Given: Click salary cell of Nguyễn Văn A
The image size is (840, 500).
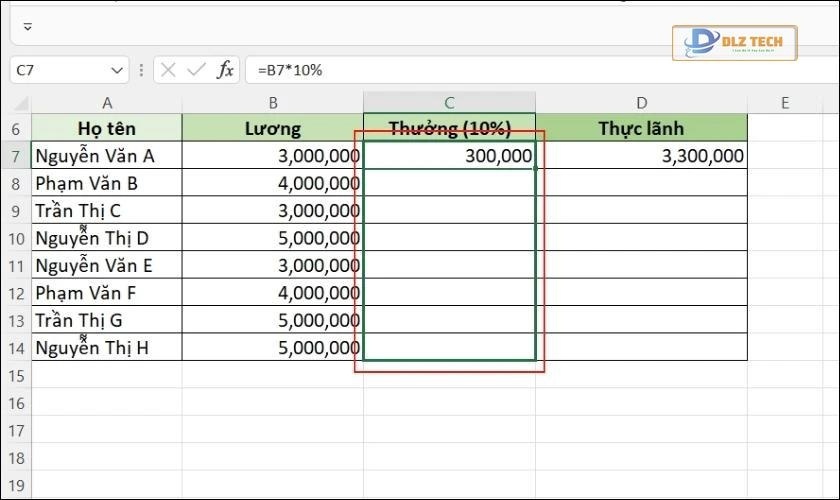Looking at the screenshot, I should point(273,156).
